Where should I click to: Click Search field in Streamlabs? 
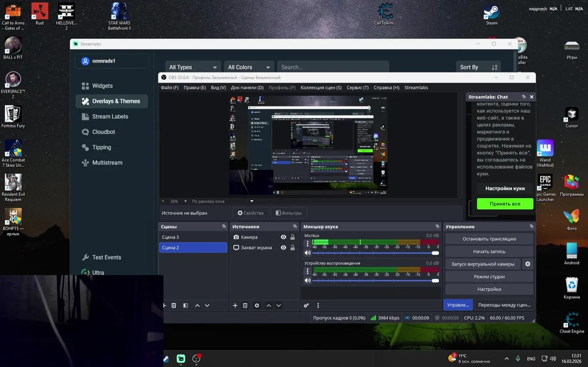pyautogui.click(x=333, y=67)
